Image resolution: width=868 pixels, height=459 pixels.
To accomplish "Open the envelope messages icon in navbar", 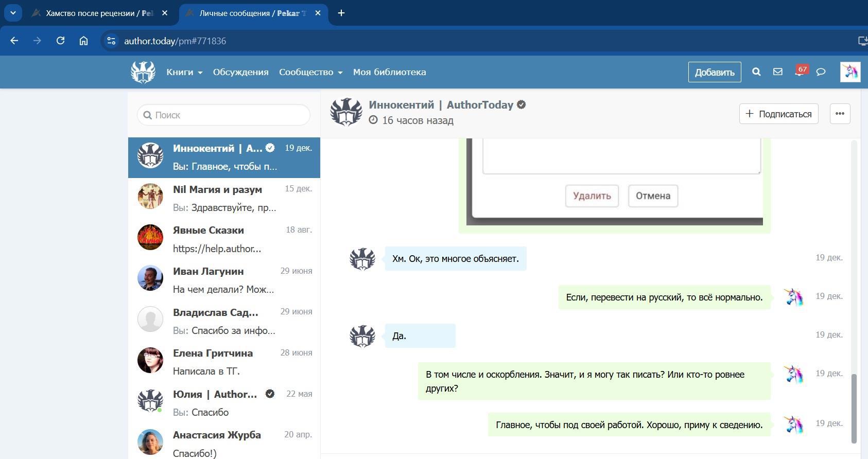I will click(x=778, y=72).
